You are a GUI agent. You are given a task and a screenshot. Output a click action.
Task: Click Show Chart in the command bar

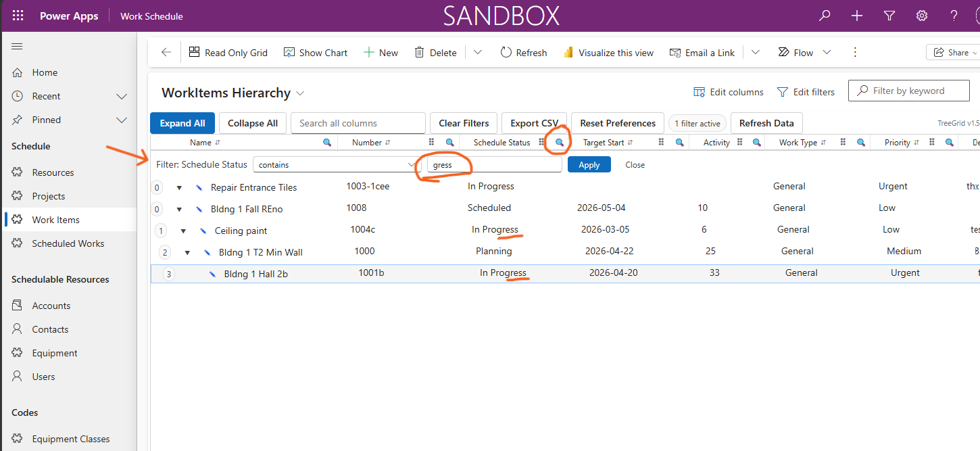click(316, 52)
